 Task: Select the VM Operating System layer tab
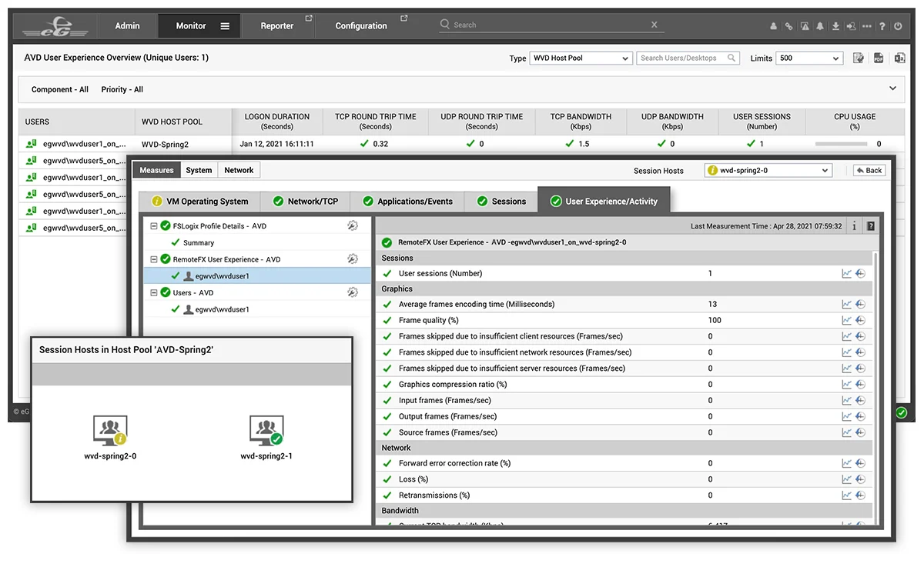[200, 202]
